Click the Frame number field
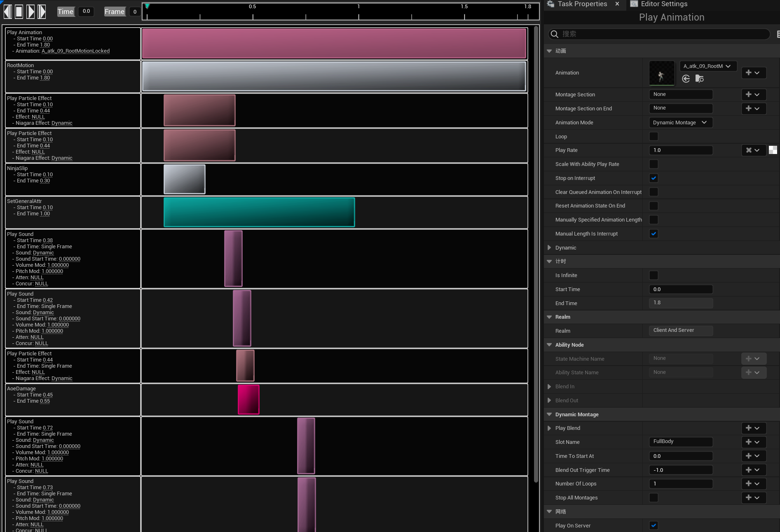This screenshot has height=532, width=780. 135,12
